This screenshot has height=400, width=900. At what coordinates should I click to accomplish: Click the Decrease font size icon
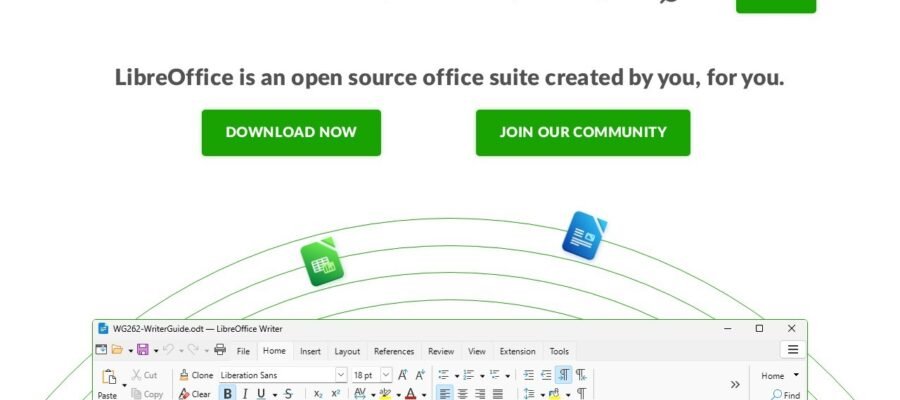420,375
